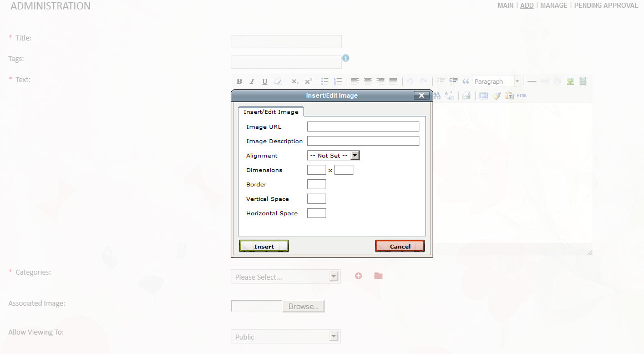Insert a horizontal rule

[x=532, y=82]
